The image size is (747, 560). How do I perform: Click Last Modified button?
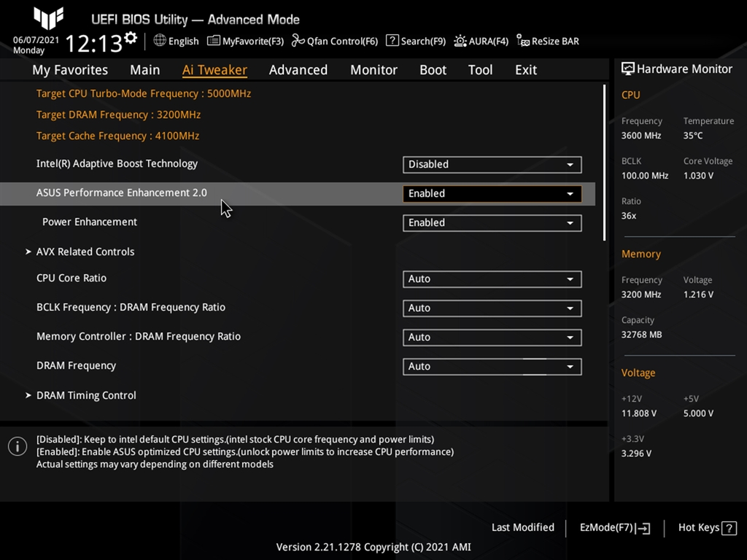(x=522, y=528)
